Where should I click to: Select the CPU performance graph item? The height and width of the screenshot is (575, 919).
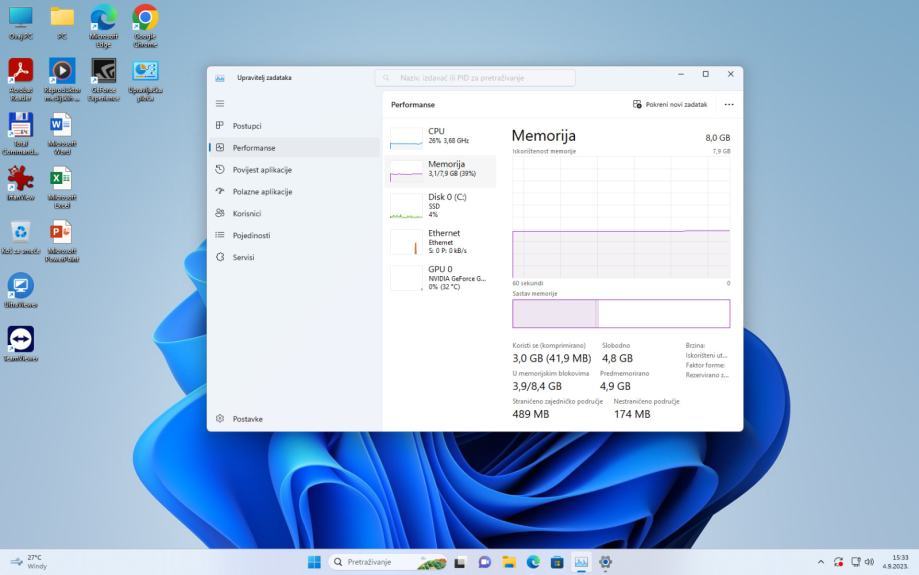coord(440,137)
